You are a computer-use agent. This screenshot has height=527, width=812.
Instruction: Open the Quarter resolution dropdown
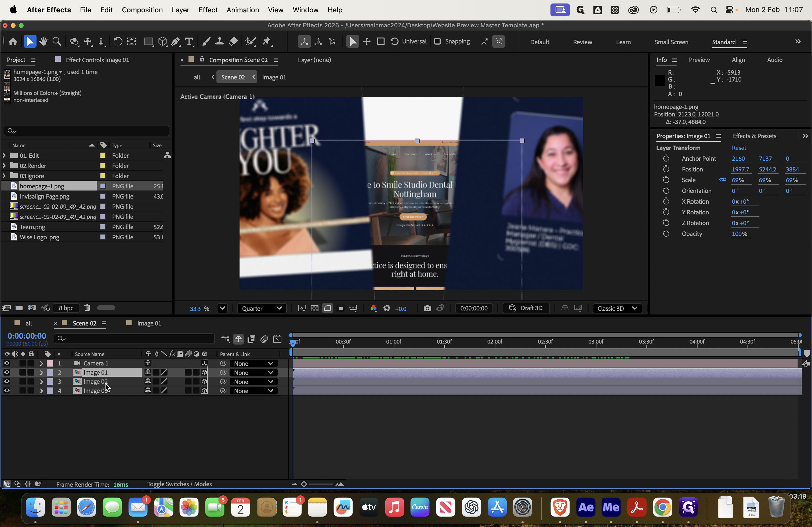262,309
